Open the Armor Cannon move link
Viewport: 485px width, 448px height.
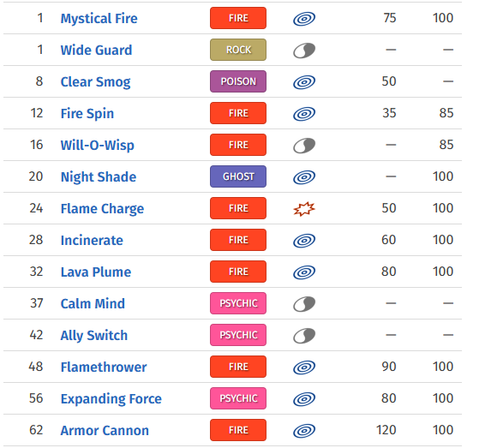[105, 430]
